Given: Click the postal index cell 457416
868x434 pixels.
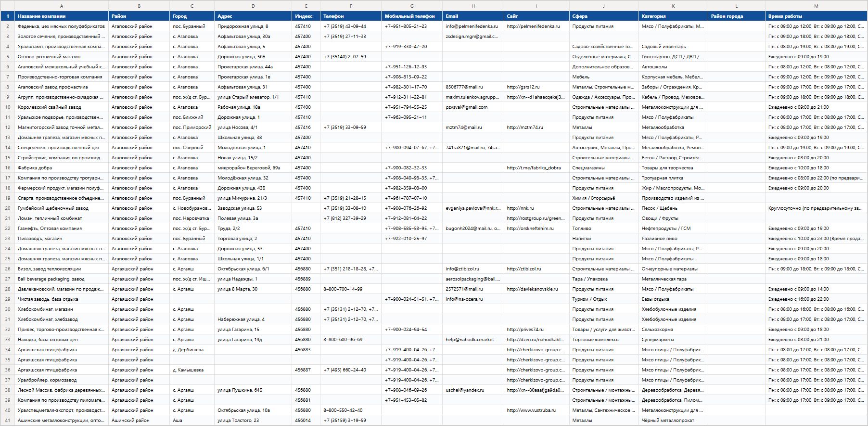Looking at the screenshot, I should [x=306, y=128].
